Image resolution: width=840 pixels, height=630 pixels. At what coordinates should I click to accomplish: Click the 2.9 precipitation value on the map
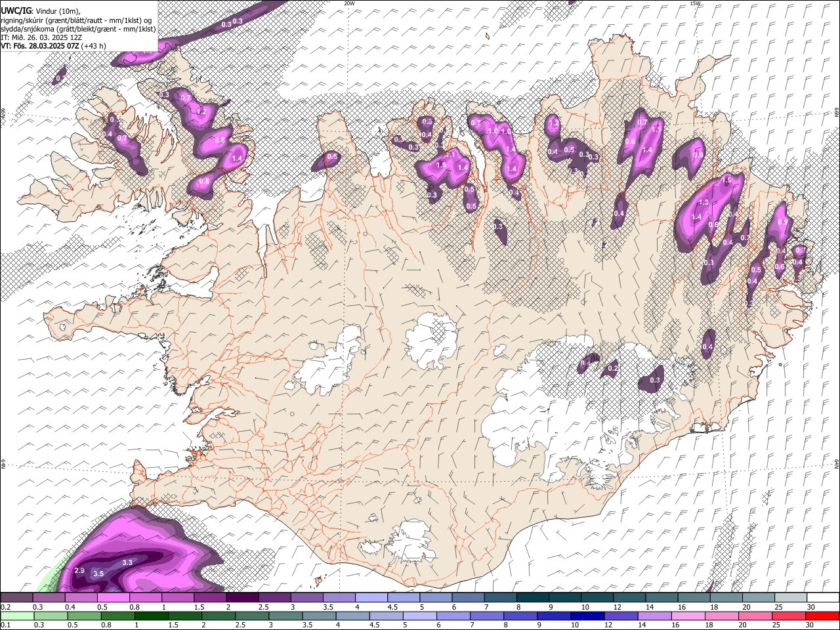pyautogui.click(x=79, y=570)
